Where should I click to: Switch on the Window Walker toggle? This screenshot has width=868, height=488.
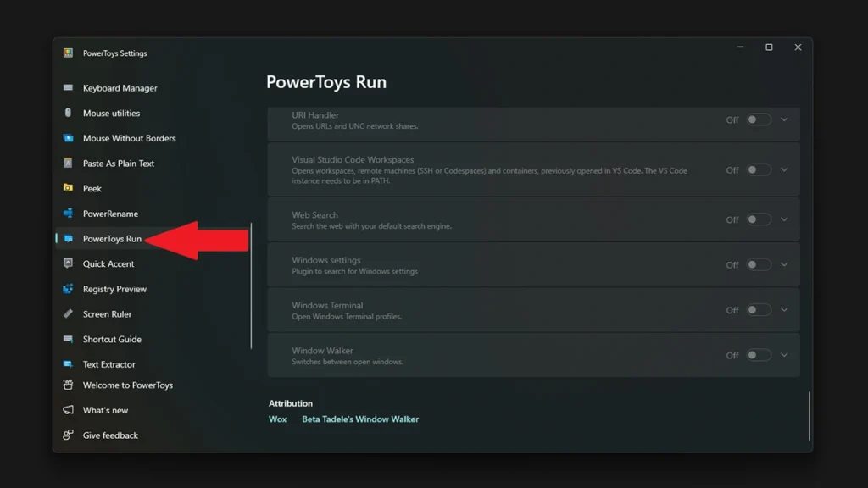(x=759, y=355)
